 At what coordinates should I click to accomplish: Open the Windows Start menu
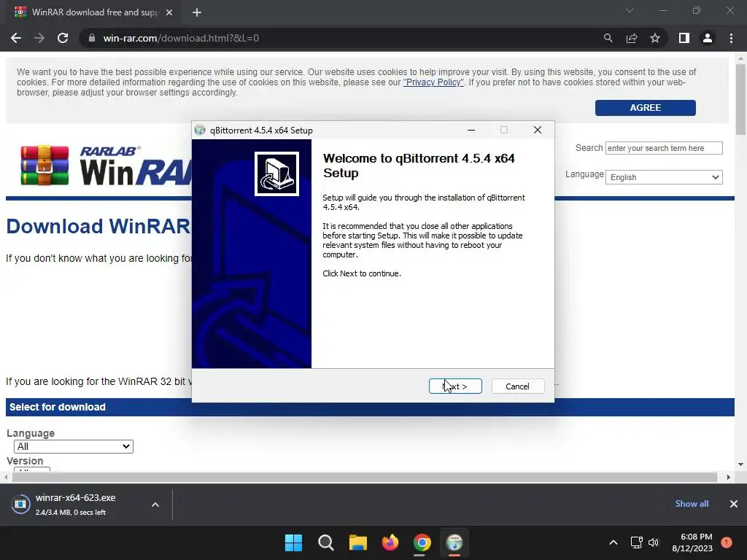293,542
